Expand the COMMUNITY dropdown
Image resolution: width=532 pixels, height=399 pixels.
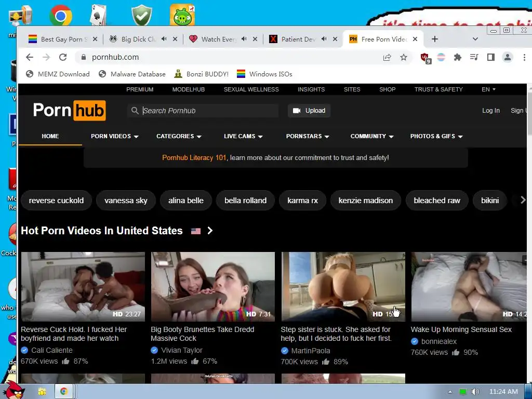372,136
